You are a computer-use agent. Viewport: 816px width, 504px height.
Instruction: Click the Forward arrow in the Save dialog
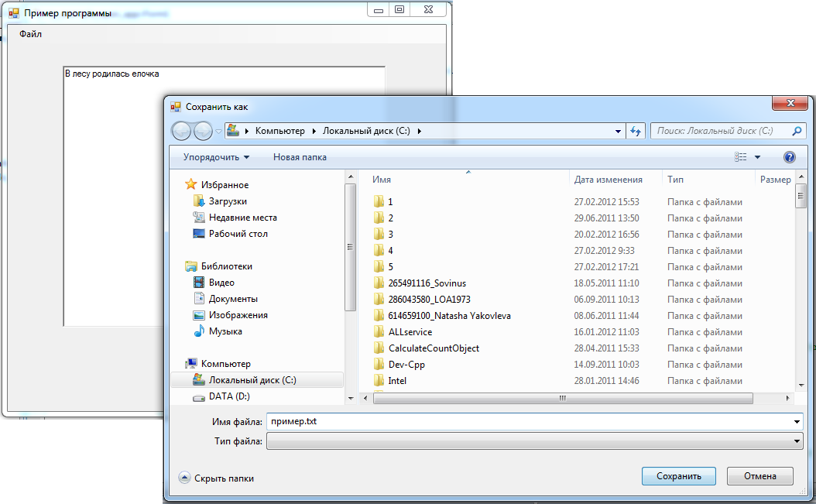click(203, 131)
